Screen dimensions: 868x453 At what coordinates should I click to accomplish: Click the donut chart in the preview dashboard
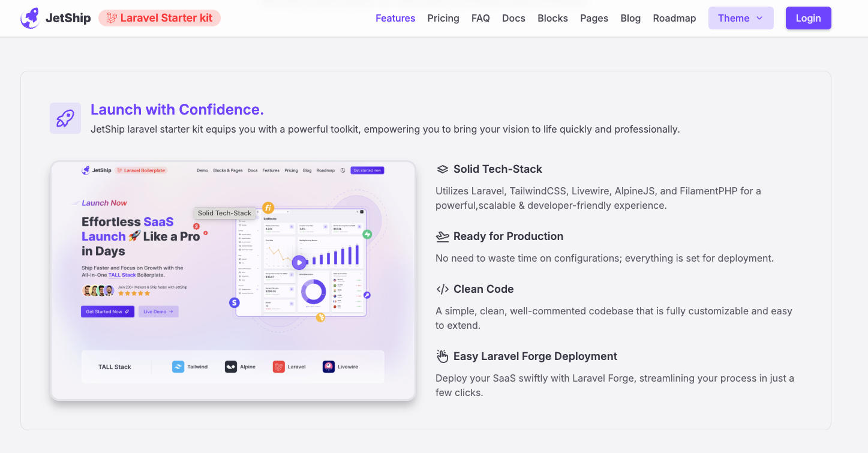(313, 292)
